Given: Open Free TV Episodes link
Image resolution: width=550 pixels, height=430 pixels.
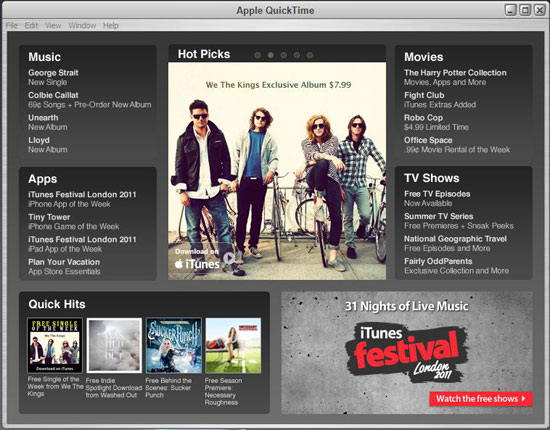Looking at the screenshot, I should click(437, 198).
